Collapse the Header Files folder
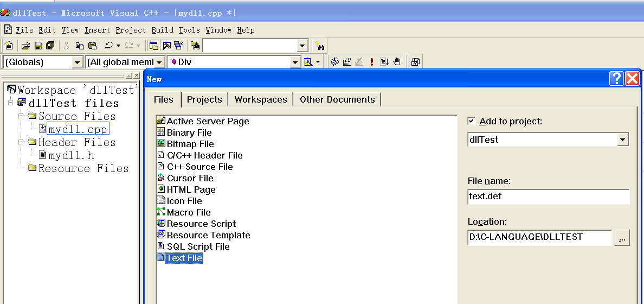 click(x=21, y=142)
